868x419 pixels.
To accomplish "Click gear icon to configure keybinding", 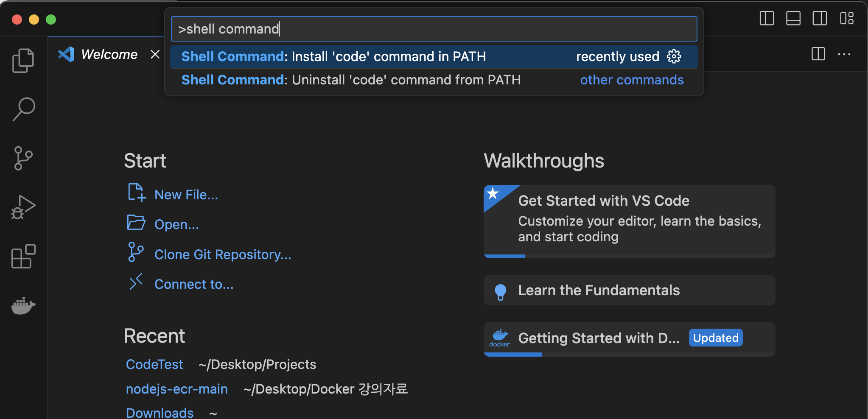I will click(674, 56).
